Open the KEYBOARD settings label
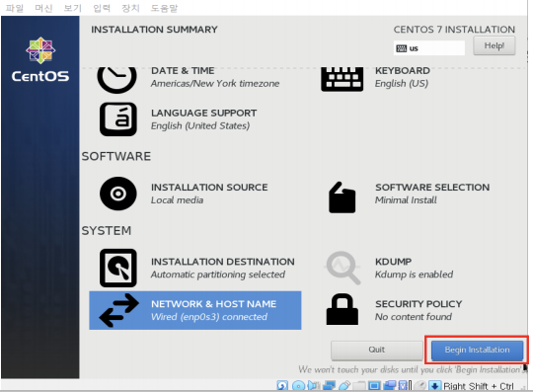The image size is (533, 392). tap(403, 71)
